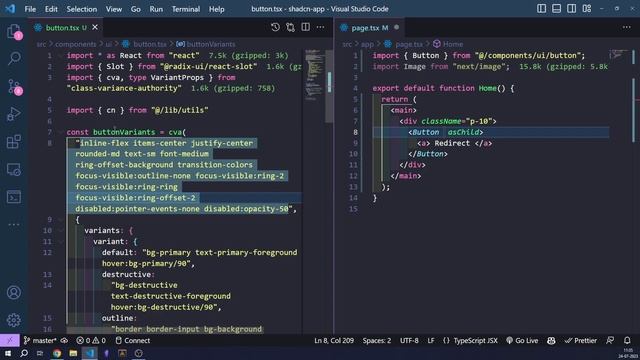The image size is (640, 360).
Task: Collapse the variants fold at line 10
Action: (60, 231)
